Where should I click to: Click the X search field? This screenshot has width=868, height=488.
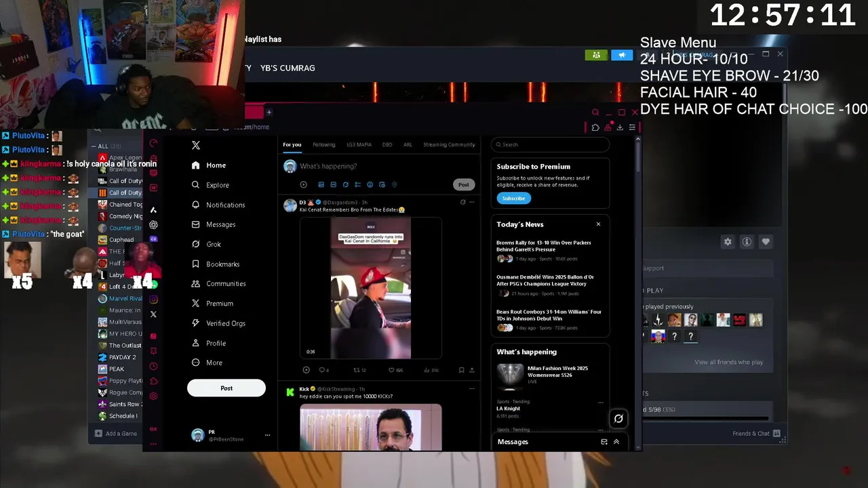550,144
